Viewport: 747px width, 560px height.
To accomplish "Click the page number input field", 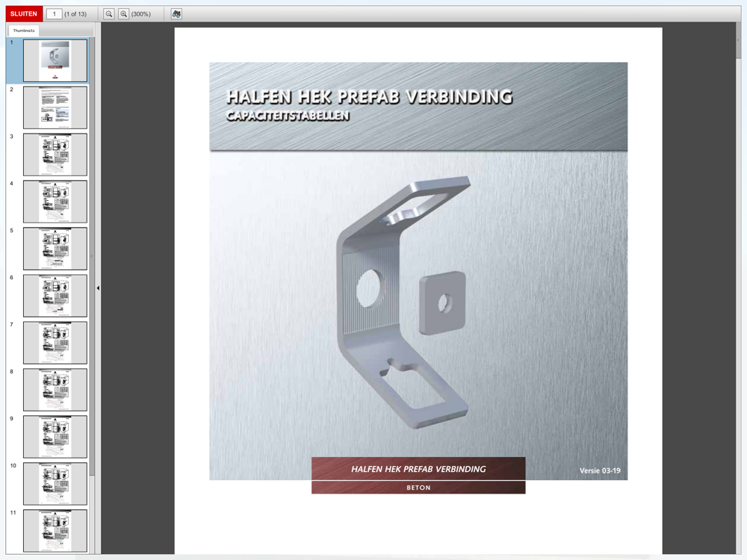I will pyautogui.click(x=55, y=13).
